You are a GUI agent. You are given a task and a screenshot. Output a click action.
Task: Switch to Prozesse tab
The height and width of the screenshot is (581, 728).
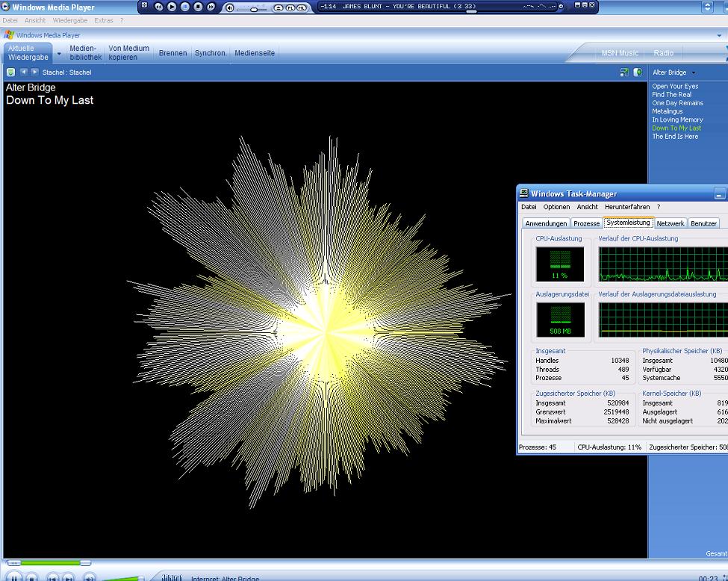(x=586, y=223)
